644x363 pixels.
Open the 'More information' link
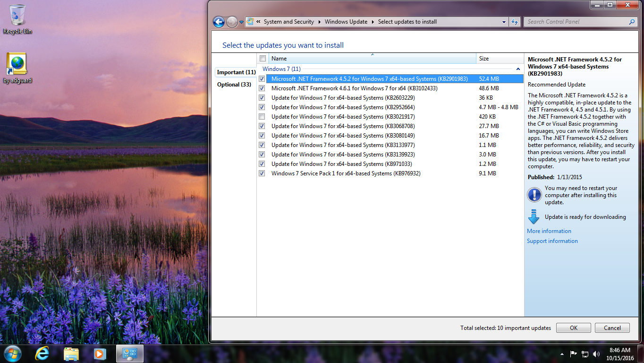(549, 231)
